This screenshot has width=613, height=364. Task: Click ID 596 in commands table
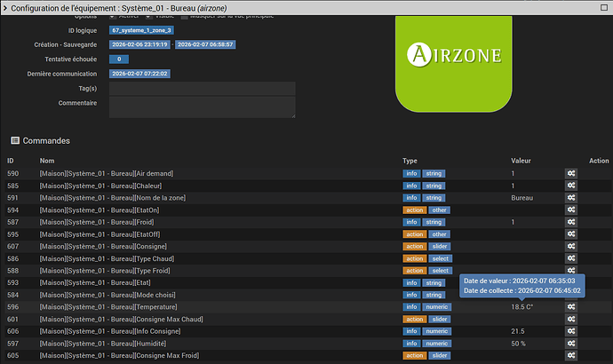click(x=12, y=306)
